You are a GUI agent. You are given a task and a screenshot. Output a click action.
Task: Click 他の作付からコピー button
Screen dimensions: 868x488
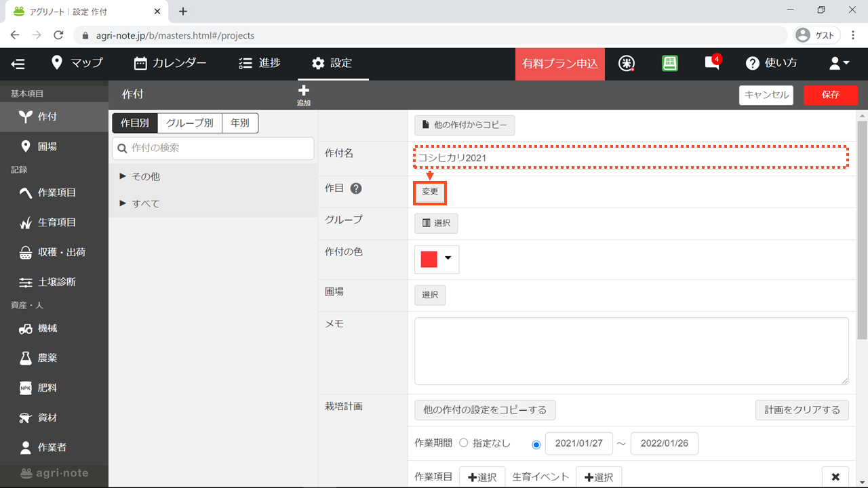(x=465, y=125)
